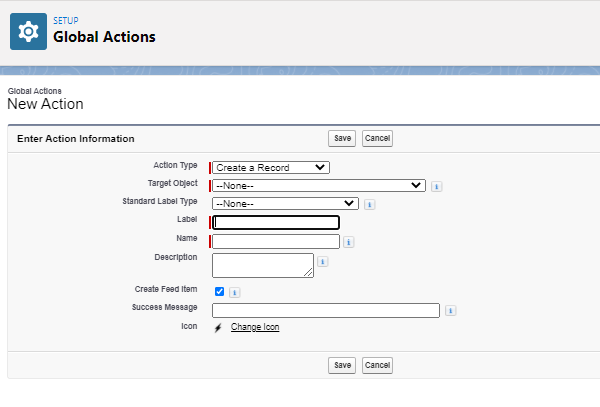Image resolution: width=600 pixels, height=407 pixels.
Task: Click the top Save button
Action: tap(342, 139)
